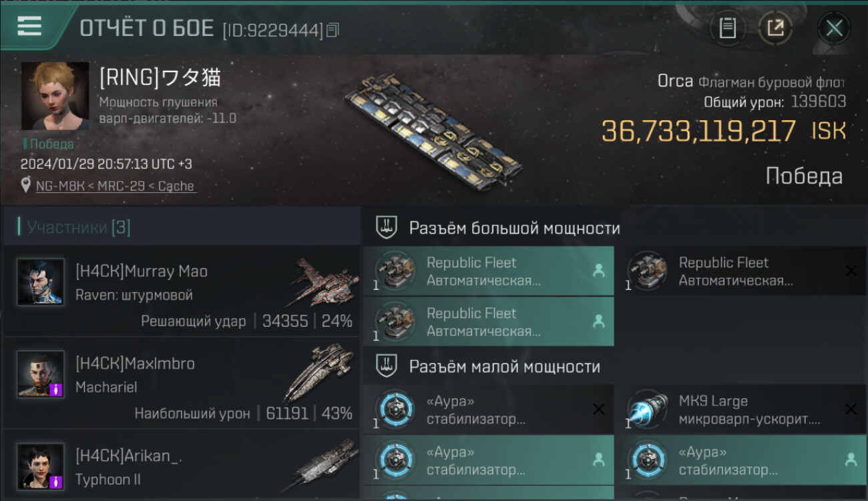Screen dimensions: 868x501
Task: Select Arikan_ Typhoon II participant row
Action: 182,465
